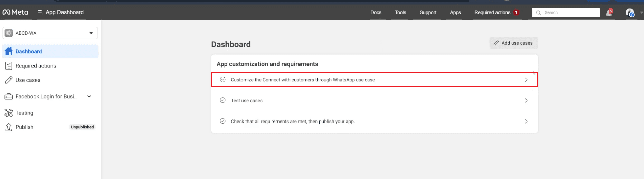Open Tools in the top navigation
Viewport: 644px width, 179px height.
[400, 12]
